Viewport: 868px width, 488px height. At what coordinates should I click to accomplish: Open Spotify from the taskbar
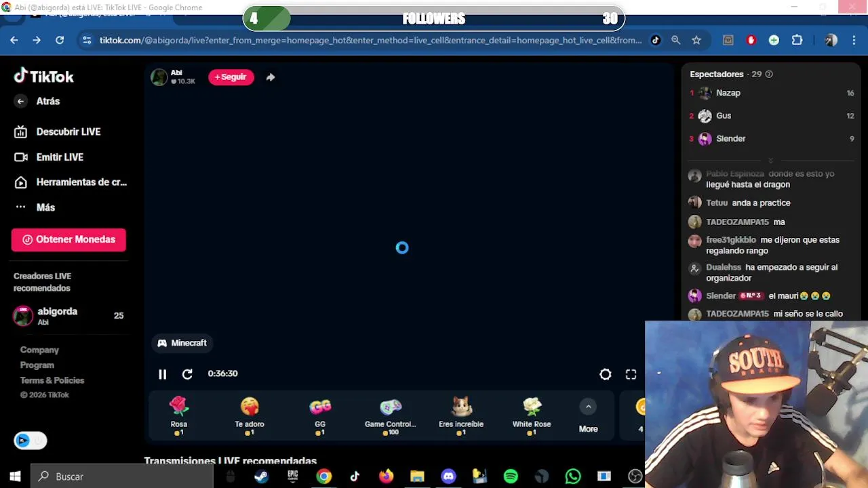point(511,476)
